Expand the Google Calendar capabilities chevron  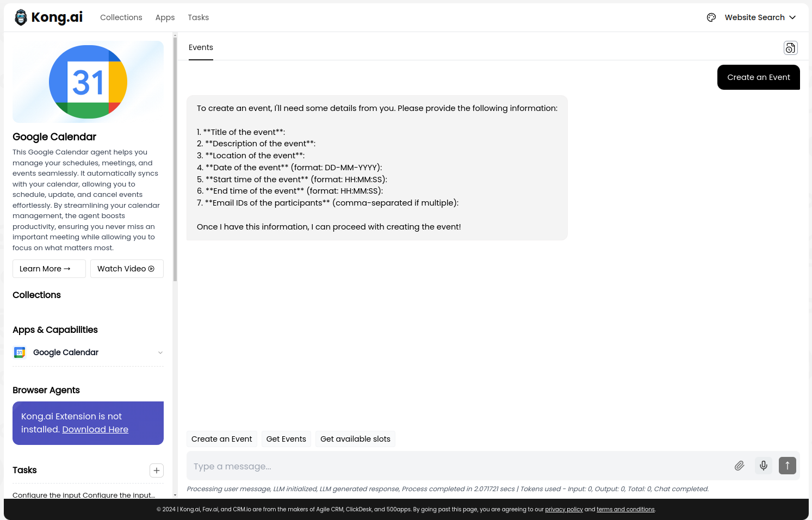coord(160,352)
